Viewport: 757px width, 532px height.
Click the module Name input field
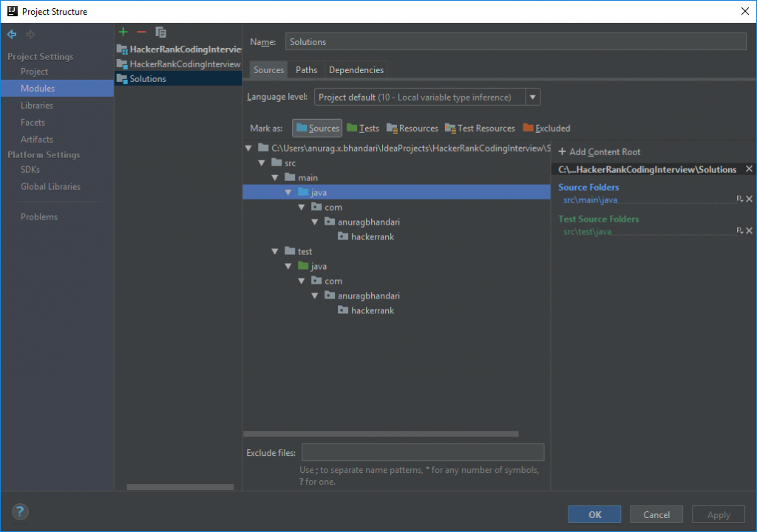(x=515, y=41)
